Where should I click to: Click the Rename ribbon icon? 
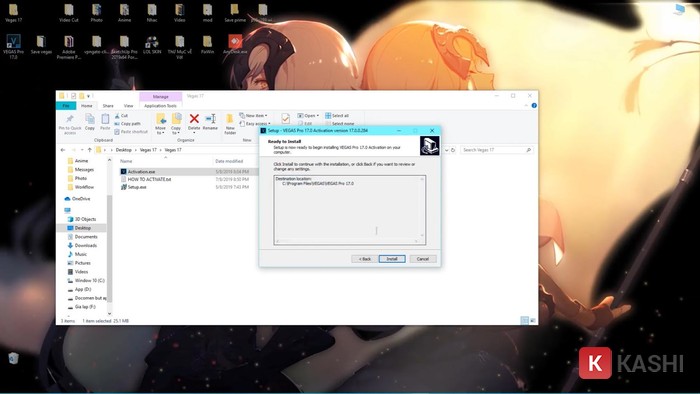point(210,121)
